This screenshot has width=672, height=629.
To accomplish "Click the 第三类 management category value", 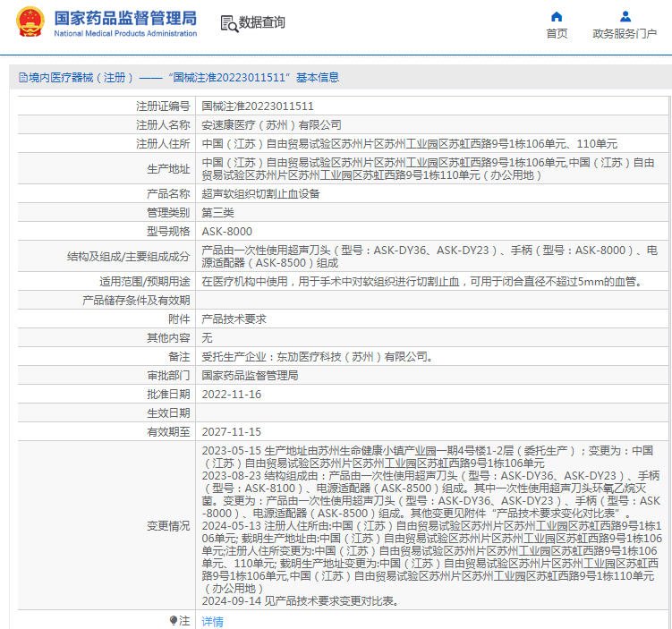I will coord(217,213).
